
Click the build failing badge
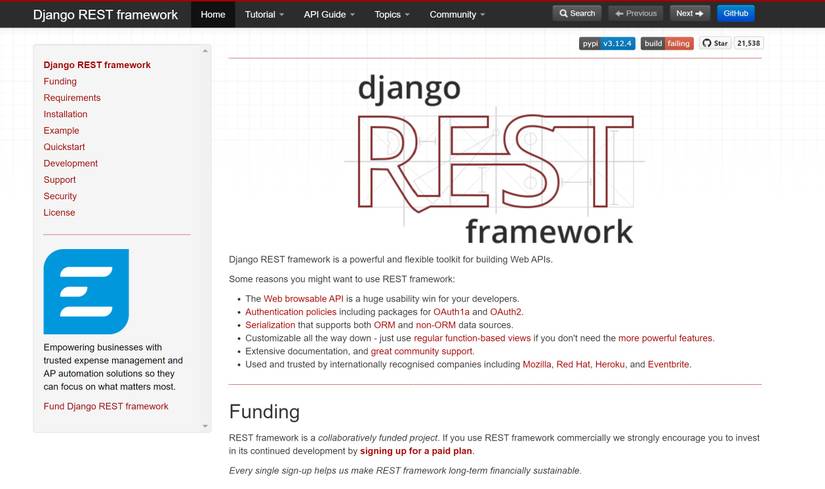(667, 43)
